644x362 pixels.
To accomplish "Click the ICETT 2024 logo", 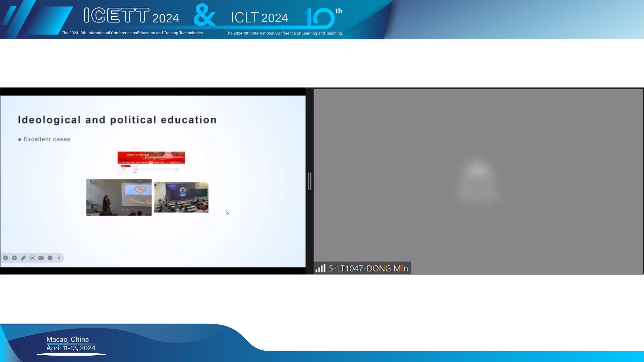I will tap(117, 14).
